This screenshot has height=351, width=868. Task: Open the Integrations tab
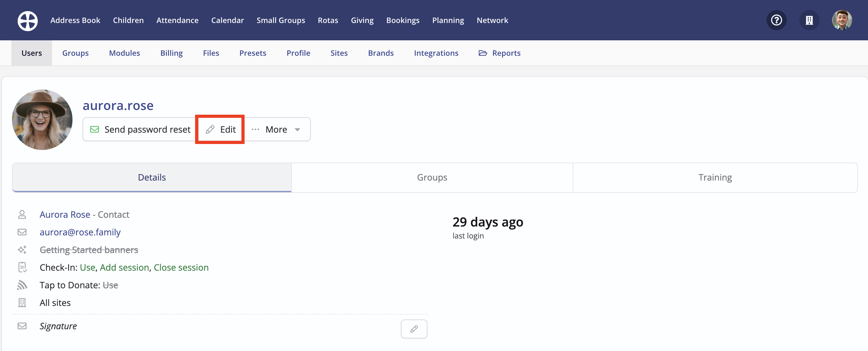(436, 53)
